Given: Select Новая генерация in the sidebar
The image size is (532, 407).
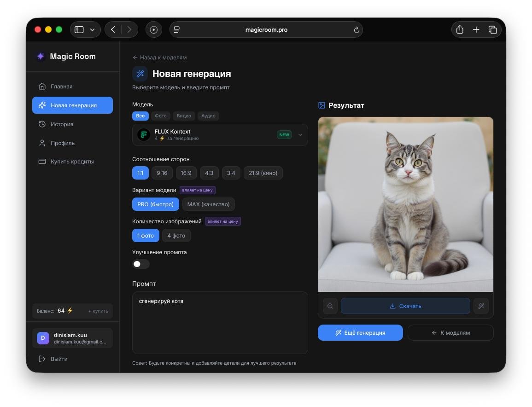Looking at the screenshot, I should click(72, 105).
